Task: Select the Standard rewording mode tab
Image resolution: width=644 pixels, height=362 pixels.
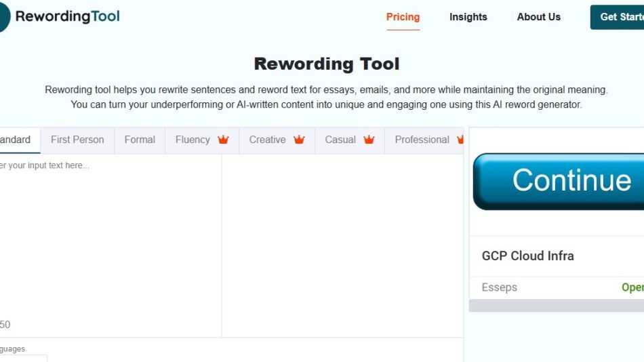Action: 20,140
